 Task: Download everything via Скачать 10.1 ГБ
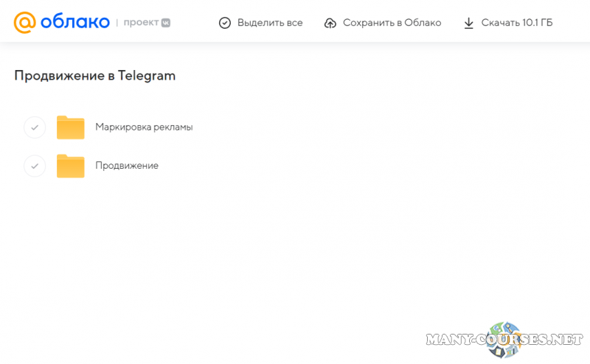click(x=516, y=23)
